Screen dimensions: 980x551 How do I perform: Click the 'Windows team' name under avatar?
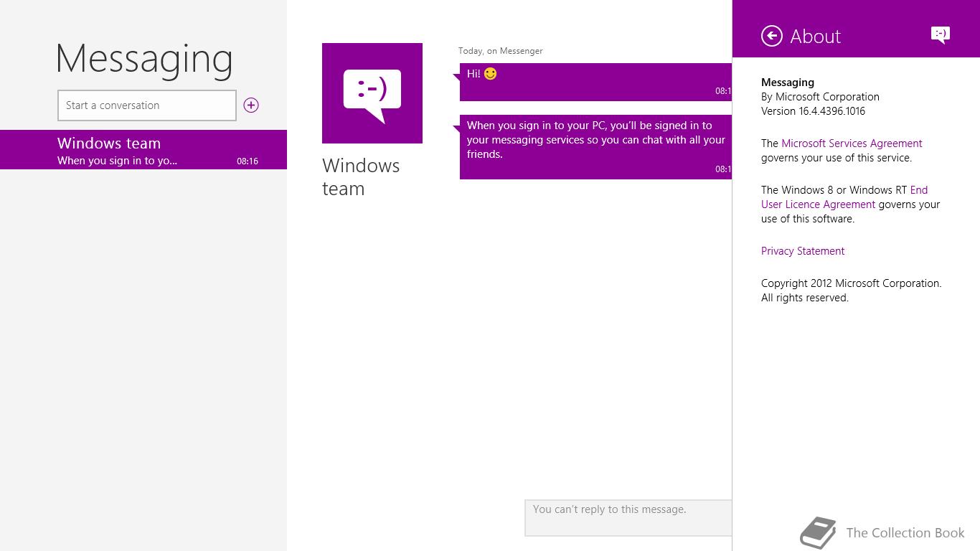tap(361, 177)
